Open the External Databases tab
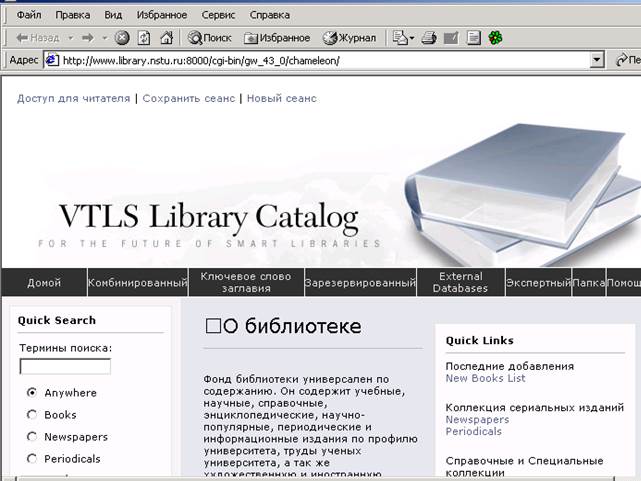This screenshot has width=641, height=481. pos(460,283)
